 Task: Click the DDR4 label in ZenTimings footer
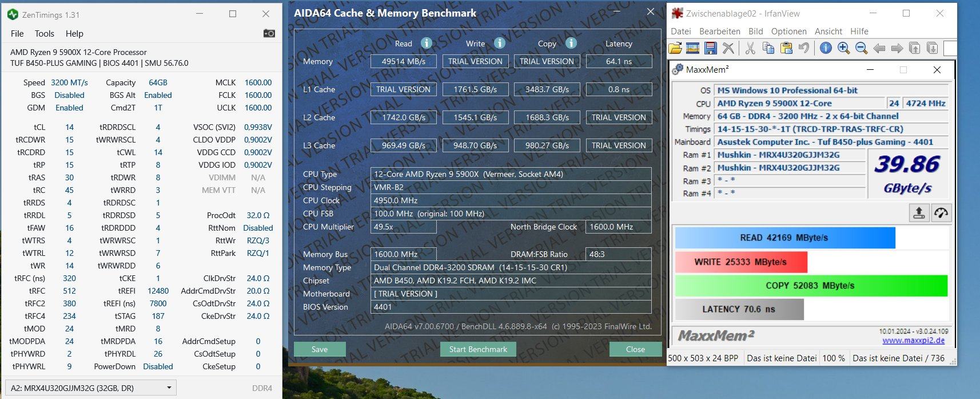click(262, 388)
